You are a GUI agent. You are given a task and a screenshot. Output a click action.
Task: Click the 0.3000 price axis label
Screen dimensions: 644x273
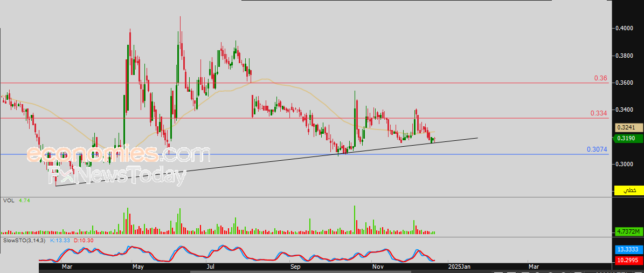point(624,165)
